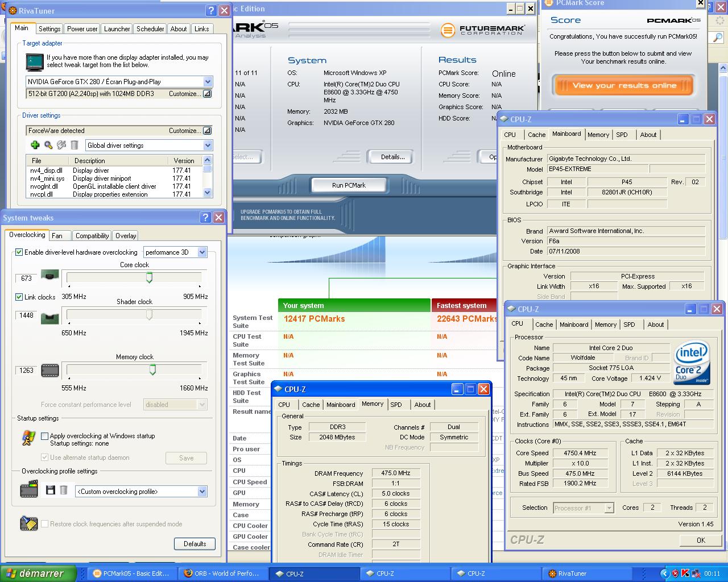Open Customize arrow for ForceWare detected

[x=207, y=131]
